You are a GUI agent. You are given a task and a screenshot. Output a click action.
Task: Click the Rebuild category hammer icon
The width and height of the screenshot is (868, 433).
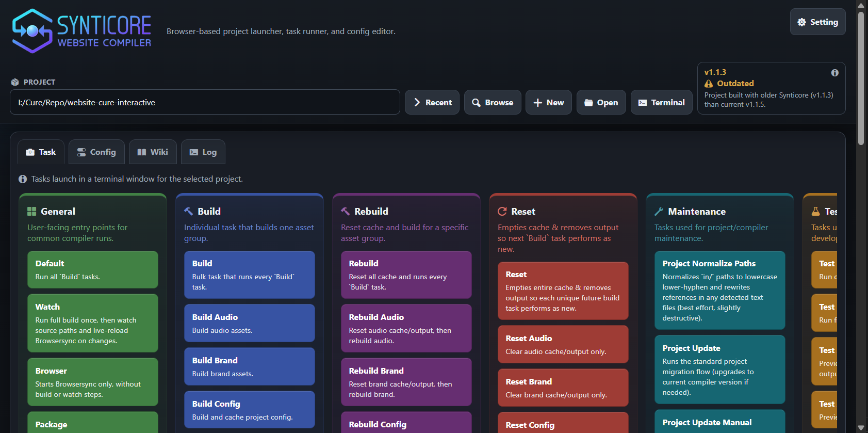coord(345,212)
